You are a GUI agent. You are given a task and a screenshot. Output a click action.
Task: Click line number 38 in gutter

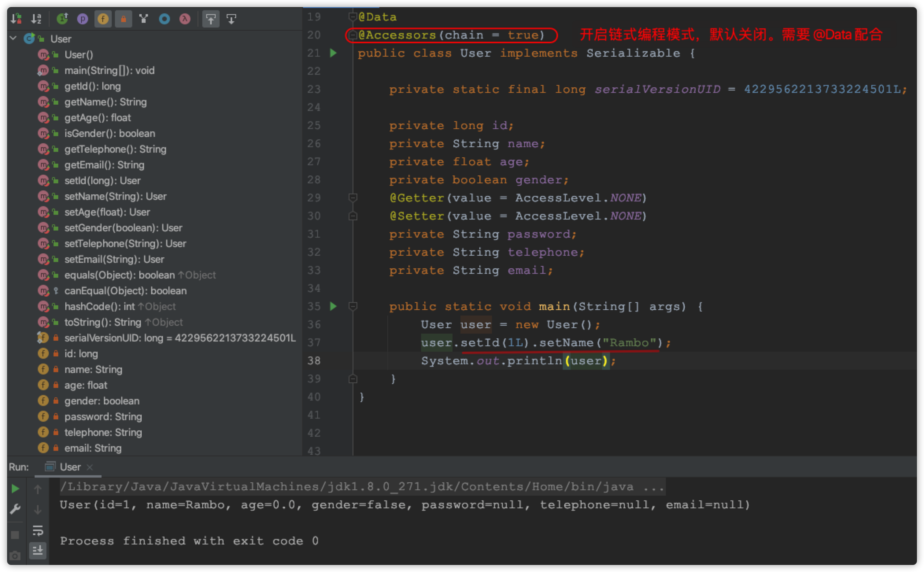(314, 360)
